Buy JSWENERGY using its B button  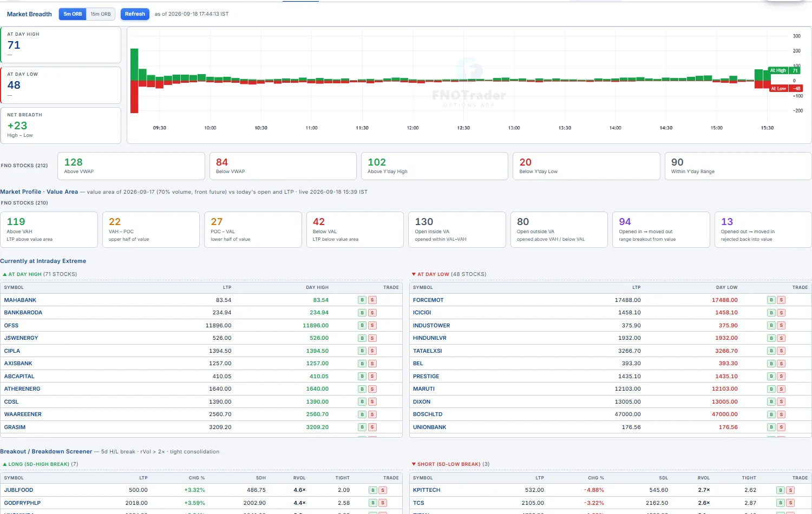click(362, 338)
